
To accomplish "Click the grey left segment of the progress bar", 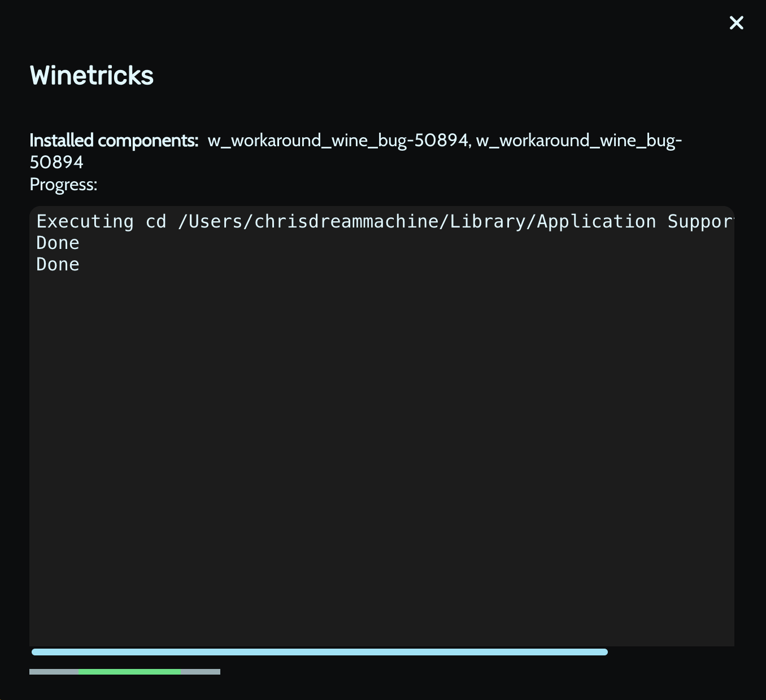I will pyautogui.click(x=54, y=672).
